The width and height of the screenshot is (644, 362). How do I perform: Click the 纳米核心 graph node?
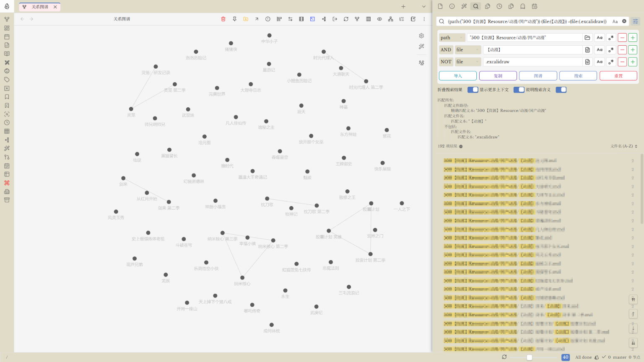point(242,278)
